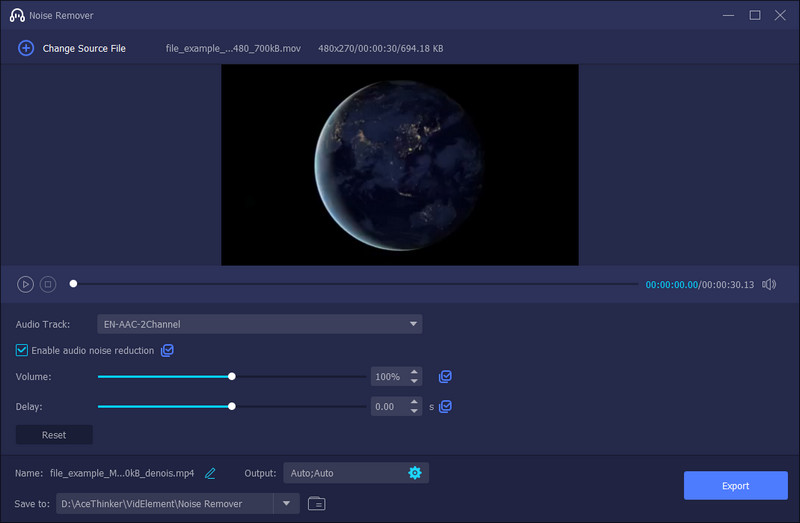This screenshot has width=800, height=523.
Task: Mute audio with the speaker icon
Action: tap(768, 284)
